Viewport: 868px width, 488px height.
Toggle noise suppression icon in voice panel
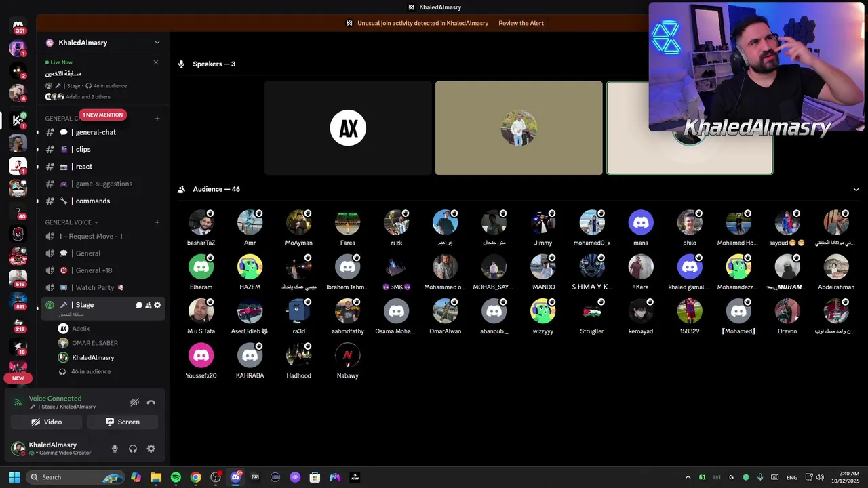(134, 403)
